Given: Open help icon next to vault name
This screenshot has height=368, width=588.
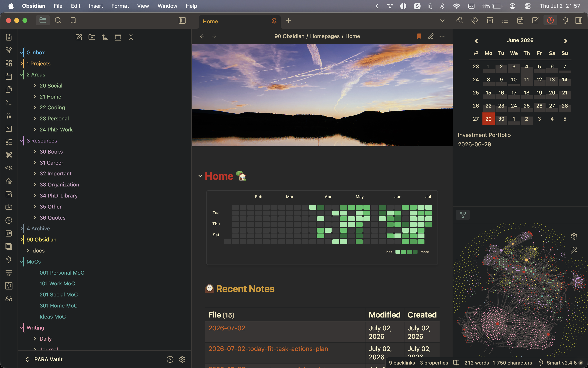Looking at the screenshot, I should (170, 359).
